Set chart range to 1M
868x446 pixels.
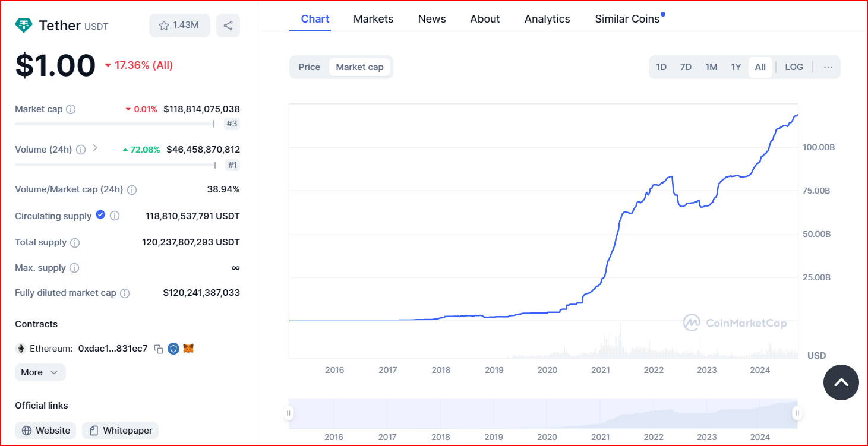point(711,67)
